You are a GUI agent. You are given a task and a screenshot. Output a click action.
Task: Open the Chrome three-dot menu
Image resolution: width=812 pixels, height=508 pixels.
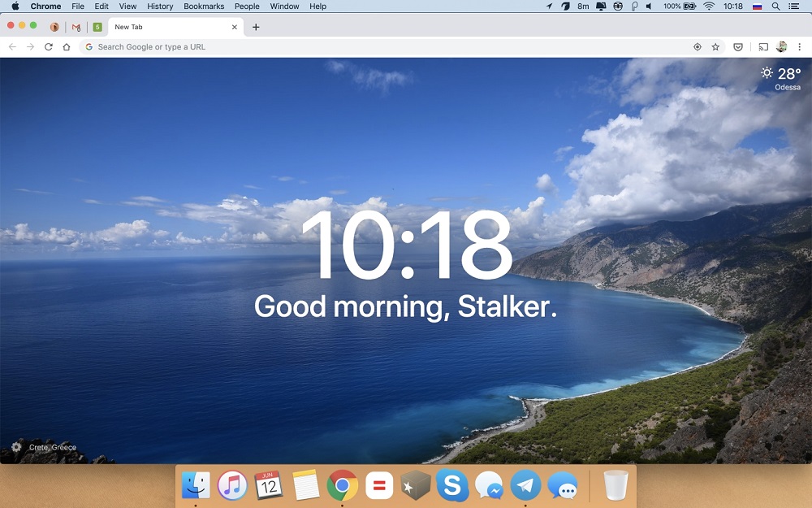coord(800,47)
